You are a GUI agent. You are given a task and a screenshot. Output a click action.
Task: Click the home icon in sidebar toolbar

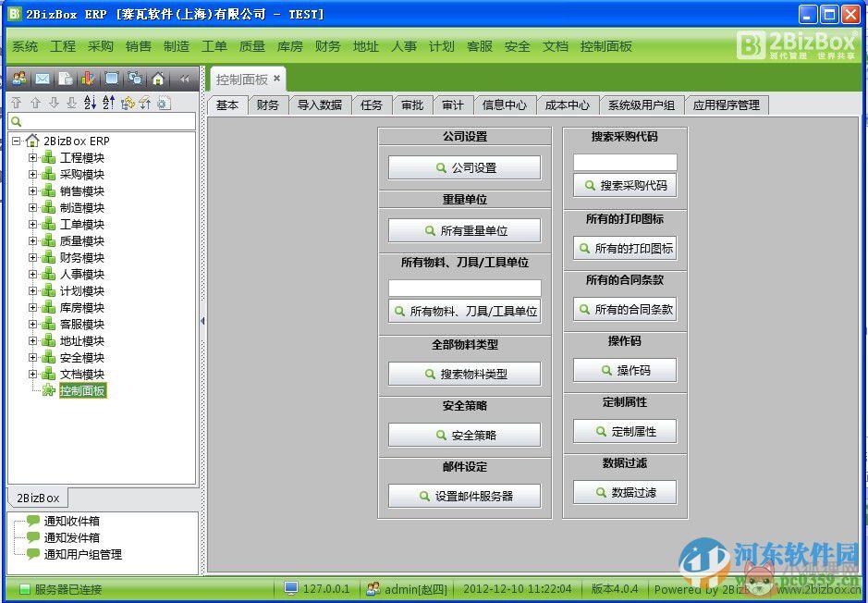click(158, 80)
